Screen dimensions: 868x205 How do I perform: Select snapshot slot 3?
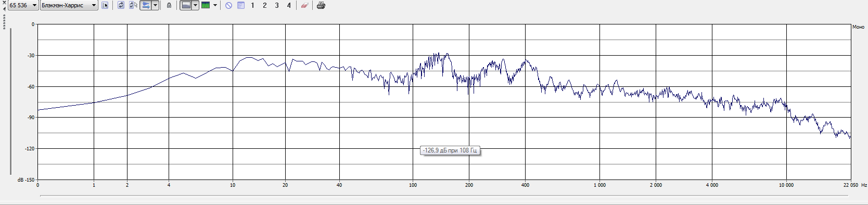[x=277, y=5]
